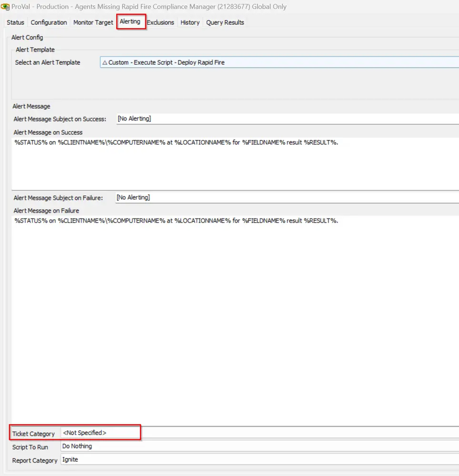Click inside the Alert Message on Success text area

click(235, 164)
